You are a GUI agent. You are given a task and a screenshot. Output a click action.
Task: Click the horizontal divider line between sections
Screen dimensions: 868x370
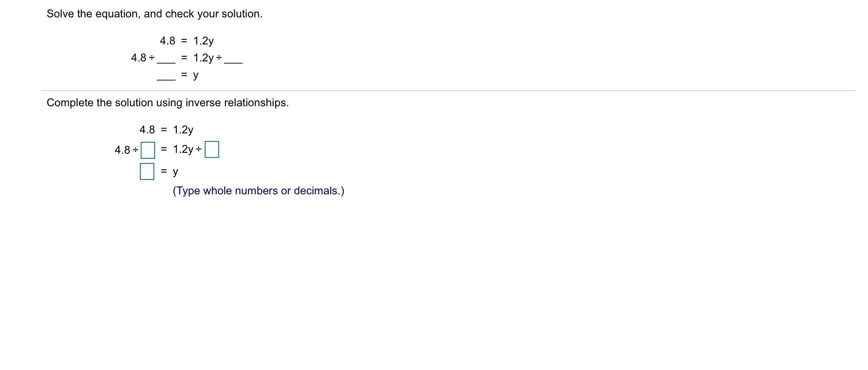tap(448, 91)
